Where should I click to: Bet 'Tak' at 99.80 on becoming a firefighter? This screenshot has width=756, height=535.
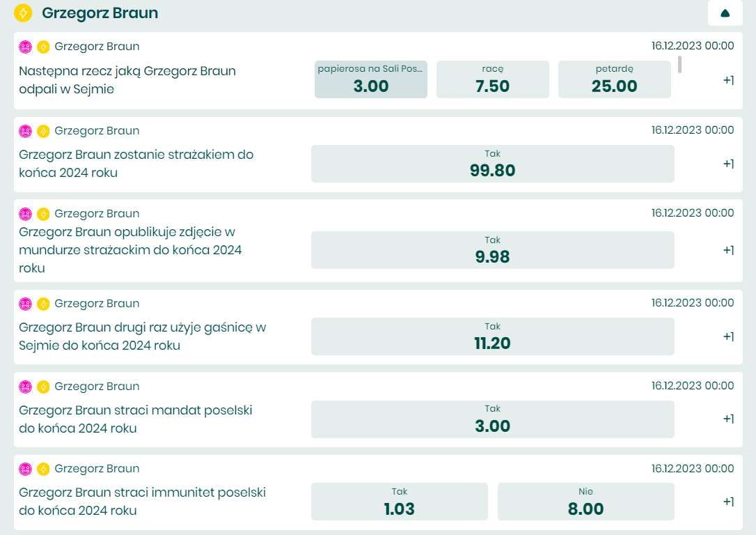[493, 164]
